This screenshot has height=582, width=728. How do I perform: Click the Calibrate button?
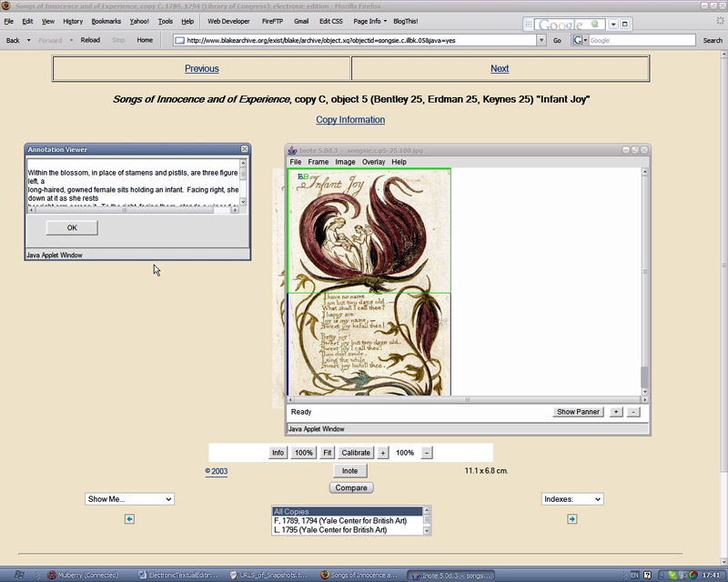[x=356, y=452]
